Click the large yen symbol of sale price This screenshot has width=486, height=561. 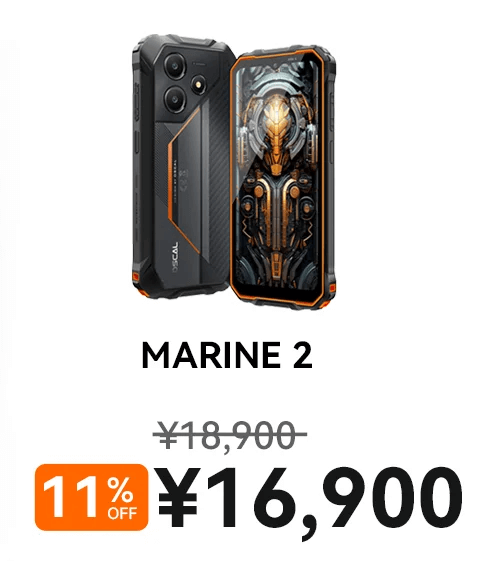tap(178, 497)
